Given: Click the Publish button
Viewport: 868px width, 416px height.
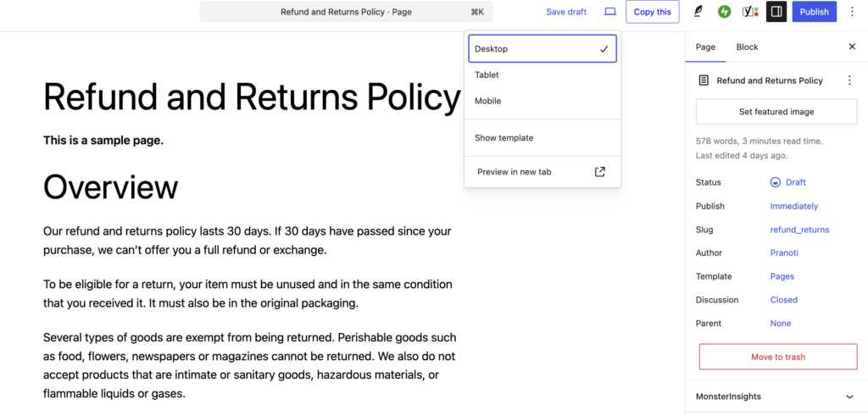Looking at the screenshot, I should click(x=814, y=12).
